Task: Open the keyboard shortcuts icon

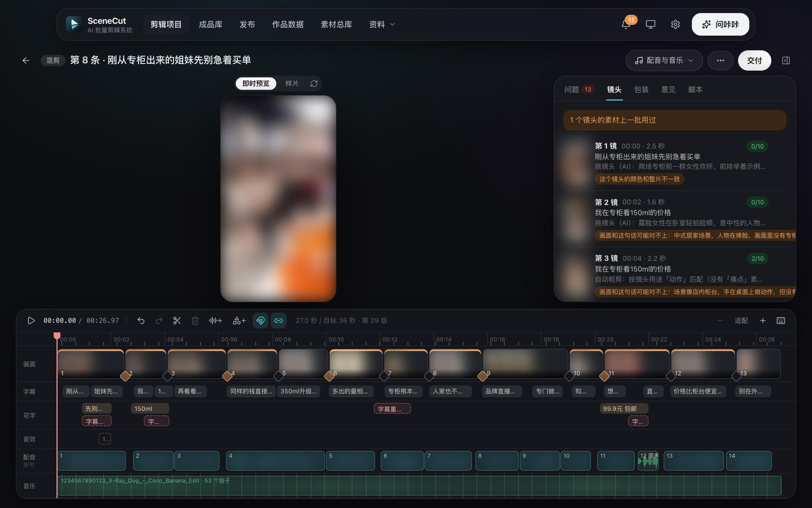Action: pyautogui.click(x=781, y=321)
